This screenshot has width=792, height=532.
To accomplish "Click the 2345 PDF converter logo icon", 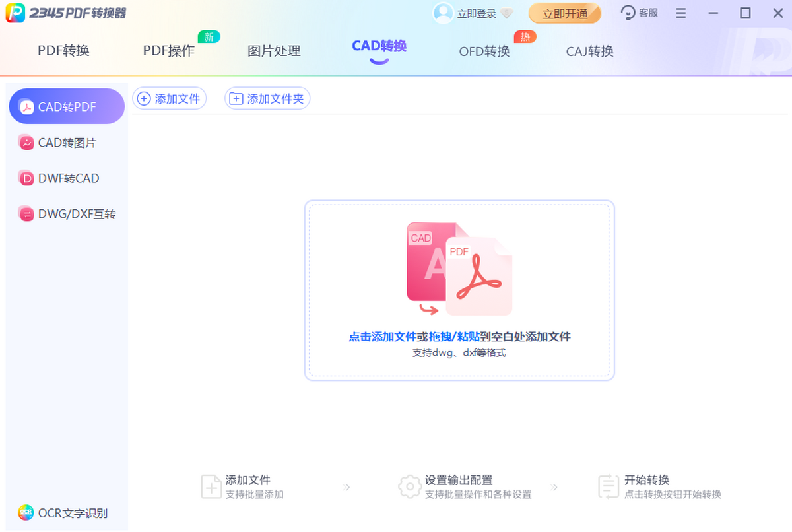I will click(16, 13).
